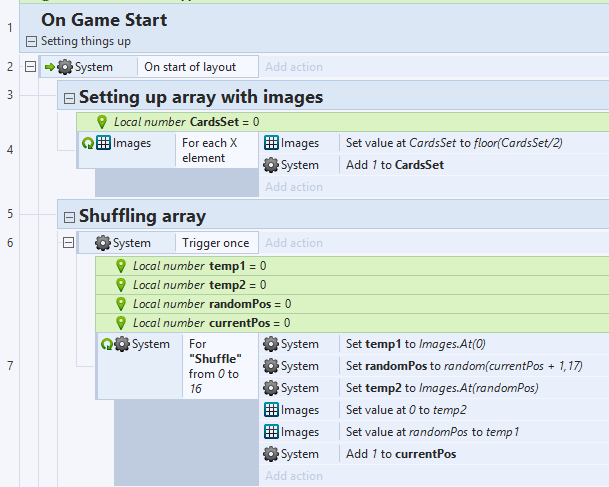609x487 pixels.
Task: Click System gear icon next to Trigger once
Action: click(102, 243)
